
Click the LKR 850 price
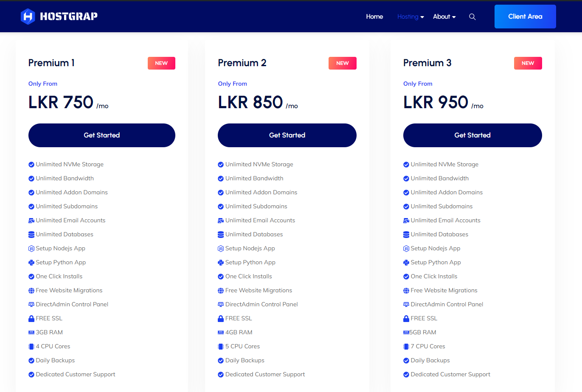click(x=250, y=102)
